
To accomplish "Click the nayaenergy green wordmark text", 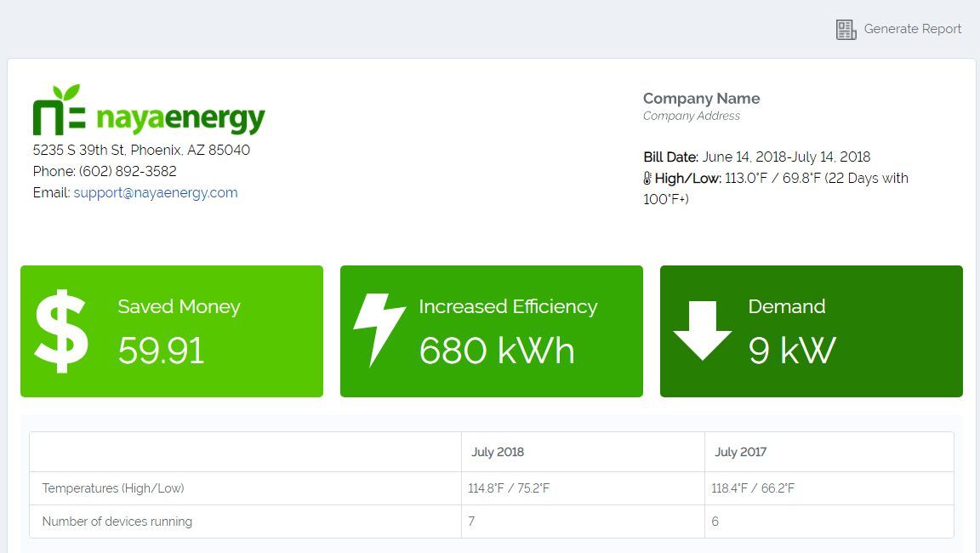I will [x=180, y=118].
